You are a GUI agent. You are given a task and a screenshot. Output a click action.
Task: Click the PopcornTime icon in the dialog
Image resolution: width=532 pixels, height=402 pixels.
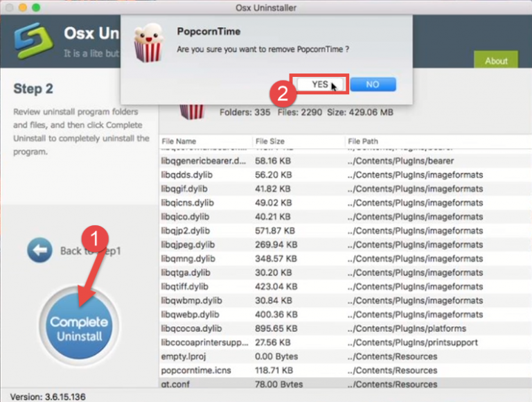(x=148, y=43)
